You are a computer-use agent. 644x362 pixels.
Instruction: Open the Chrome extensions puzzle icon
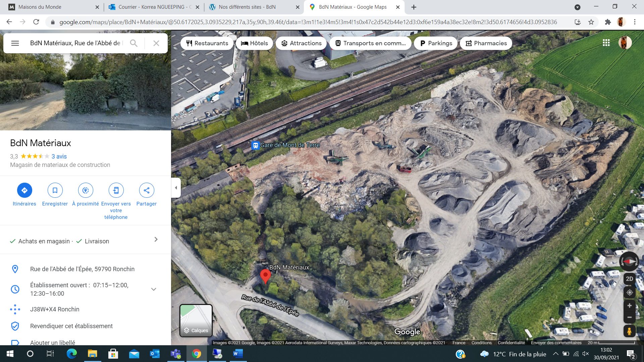click(608, 22)
